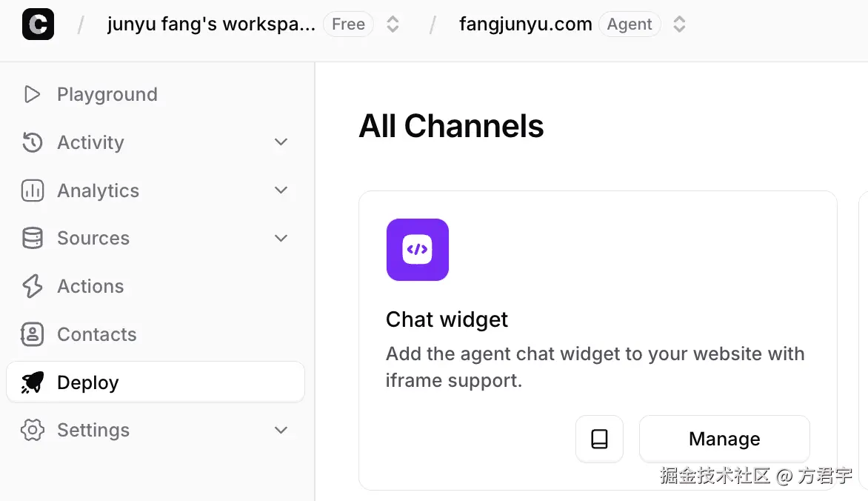The image size is (868, 501).
Task: Expand the Activity submenu chevron
Action: coord(281,142)
